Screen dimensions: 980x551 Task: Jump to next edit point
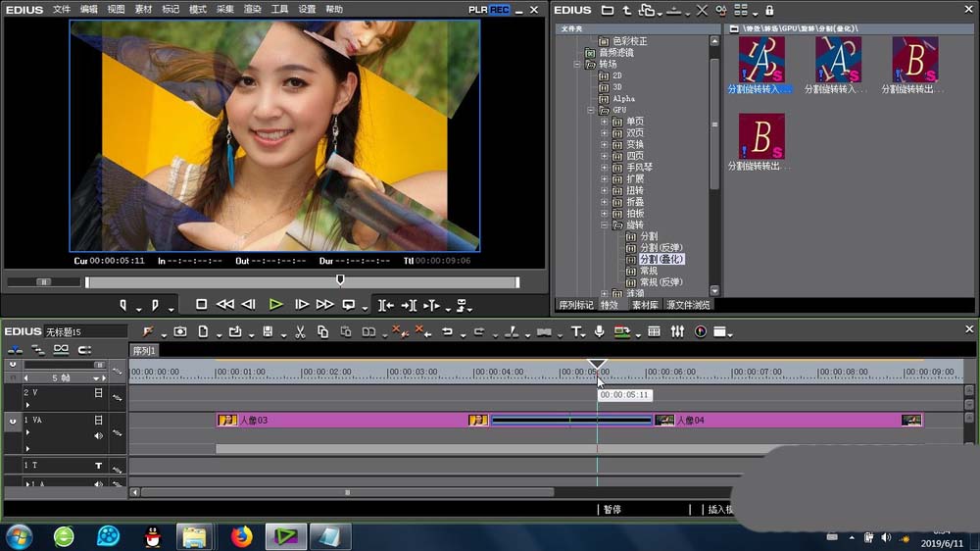tap(409, 305)
